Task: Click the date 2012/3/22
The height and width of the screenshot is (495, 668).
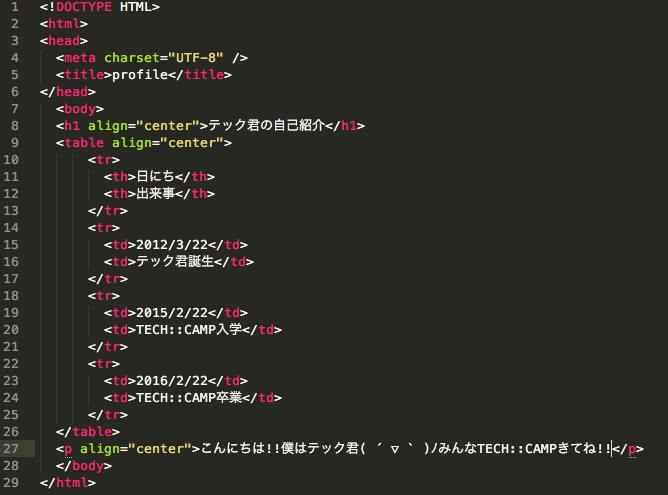Action: (x=172, y=245)
